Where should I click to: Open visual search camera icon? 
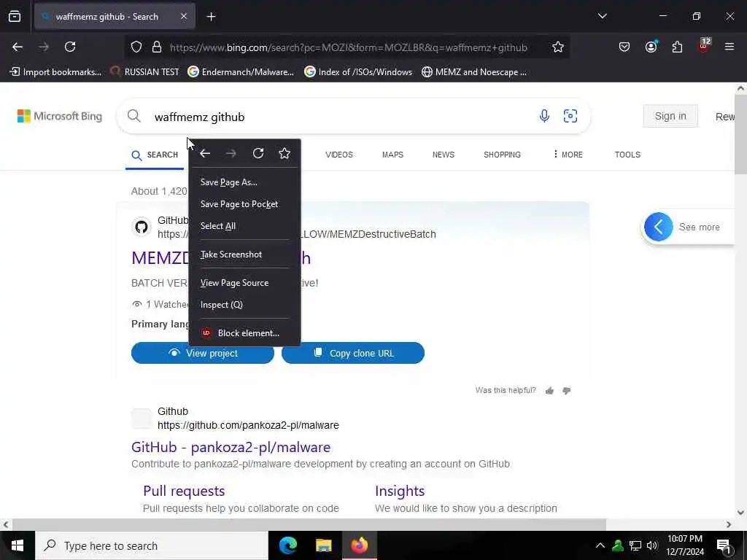pyautogui.click(x=570, y=116)
